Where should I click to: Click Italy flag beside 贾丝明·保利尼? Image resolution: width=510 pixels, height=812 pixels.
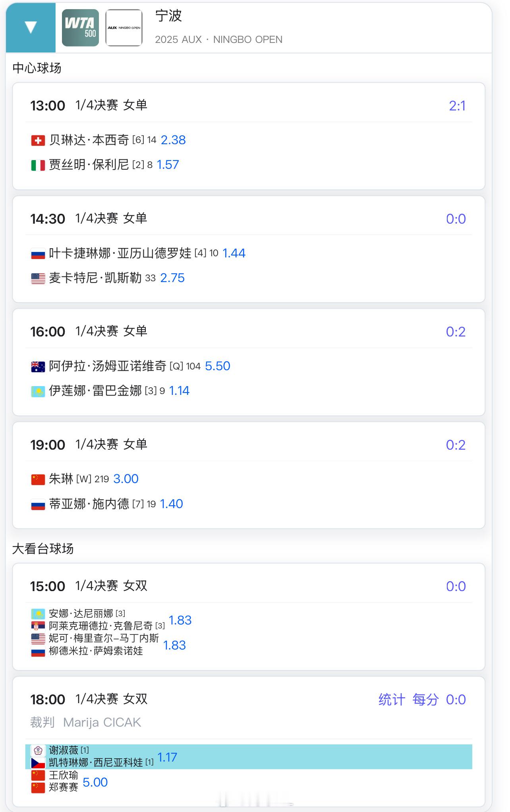tap(38, 165)
